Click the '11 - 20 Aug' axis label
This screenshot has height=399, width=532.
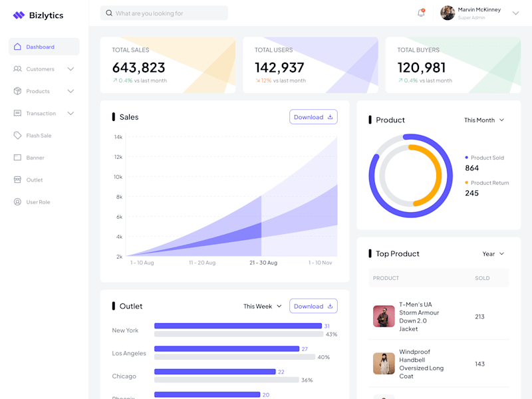coord(202,263)
